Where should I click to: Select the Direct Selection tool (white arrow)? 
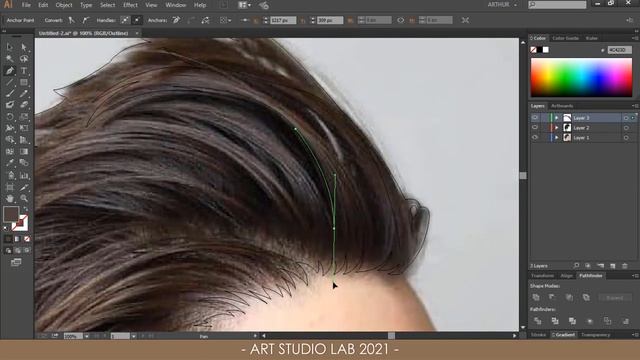coord(24,47)
